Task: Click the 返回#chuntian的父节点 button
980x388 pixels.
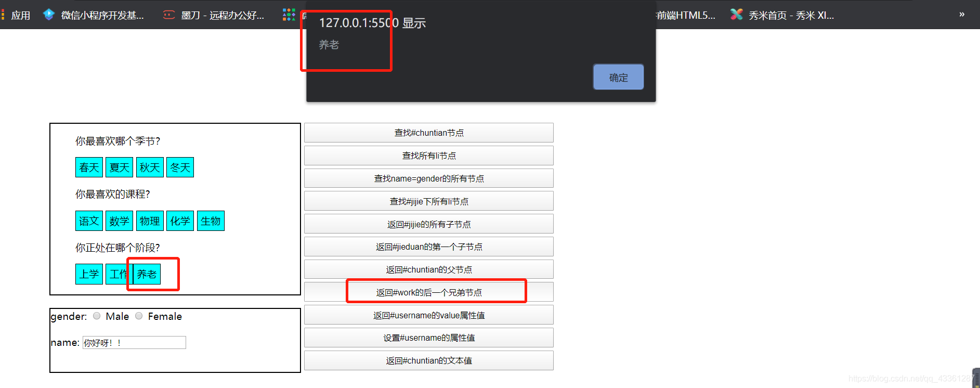Action: [x=429, y=269]
